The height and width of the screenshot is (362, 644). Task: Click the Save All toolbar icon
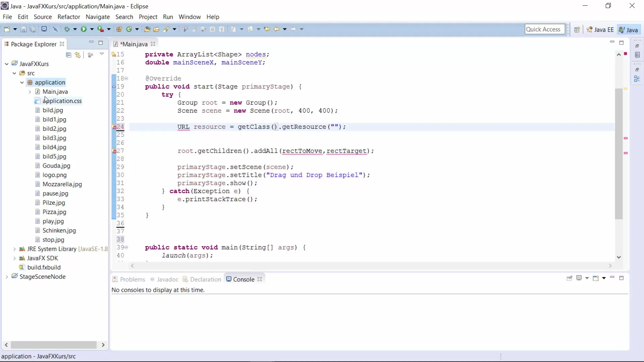click(x=33, y=29)
